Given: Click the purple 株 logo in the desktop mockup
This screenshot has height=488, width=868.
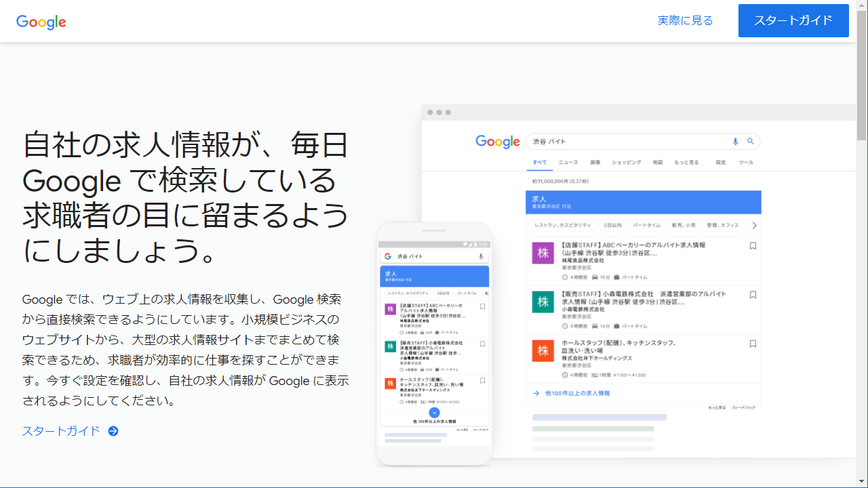Looking at the screenshot, I should click(543, 253).
